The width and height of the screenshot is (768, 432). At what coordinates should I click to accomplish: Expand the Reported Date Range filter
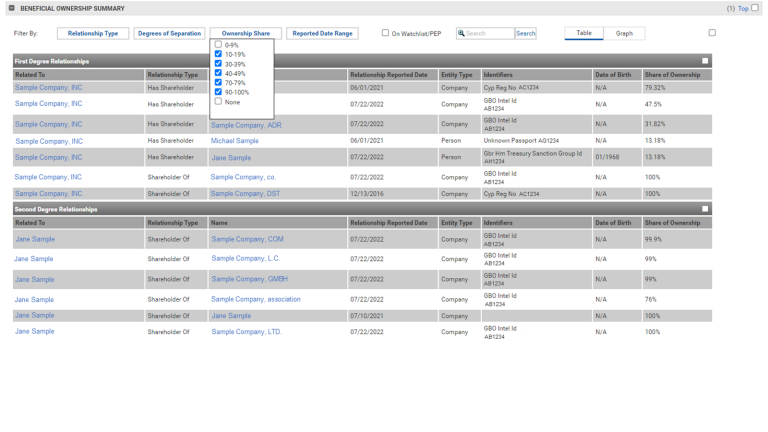pyautogui.click(x=322, y=33)
